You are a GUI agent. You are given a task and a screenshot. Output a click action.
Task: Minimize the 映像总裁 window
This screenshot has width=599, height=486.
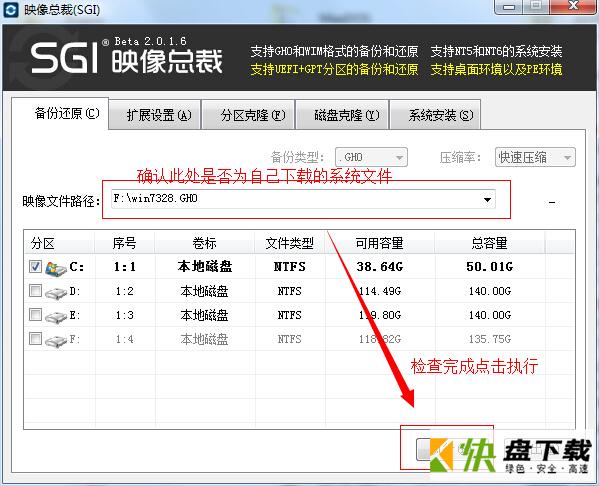click(x=509, y=6)
